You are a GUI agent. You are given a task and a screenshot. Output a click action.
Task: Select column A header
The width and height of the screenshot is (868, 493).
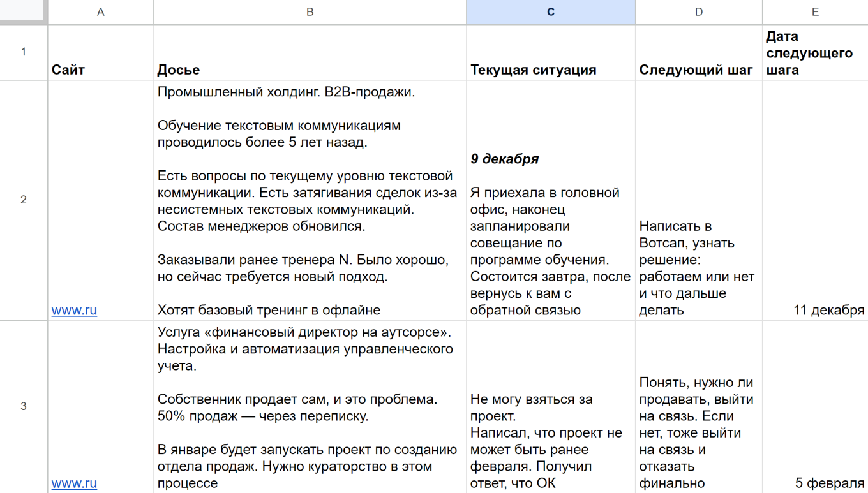coord(100,11)
